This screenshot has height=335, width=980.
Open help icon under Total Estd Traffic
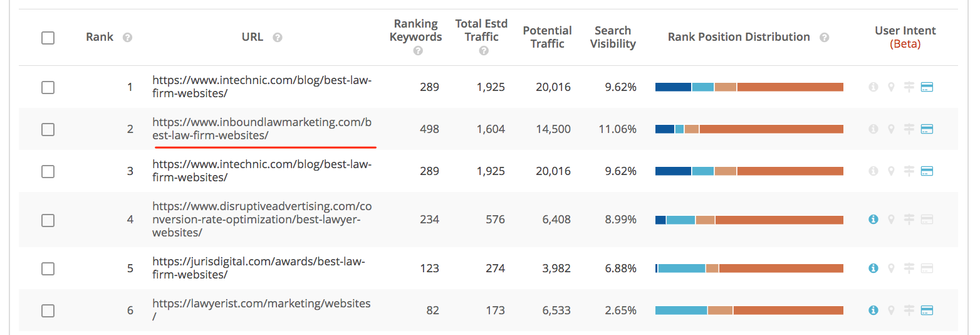(483, 51)
